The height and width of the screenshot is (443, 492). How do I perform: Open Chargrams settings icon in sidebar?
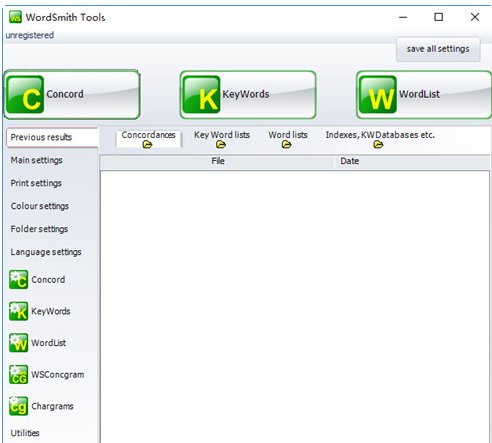pos(18,406)
